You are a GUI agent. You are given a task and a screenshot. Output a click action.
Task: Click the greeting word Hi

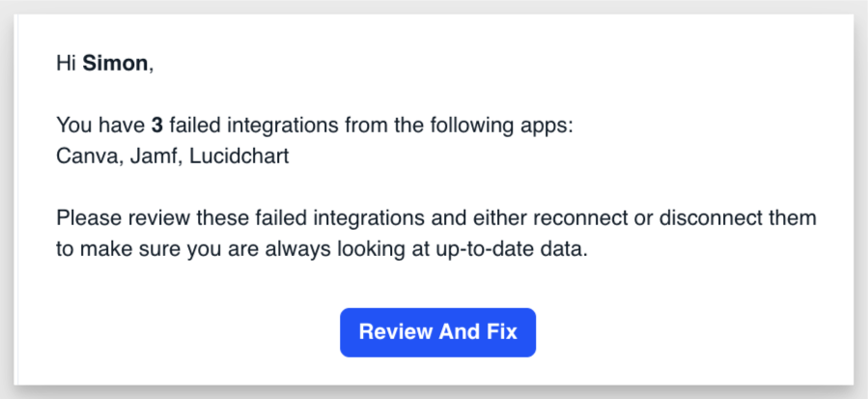point(66,64)
